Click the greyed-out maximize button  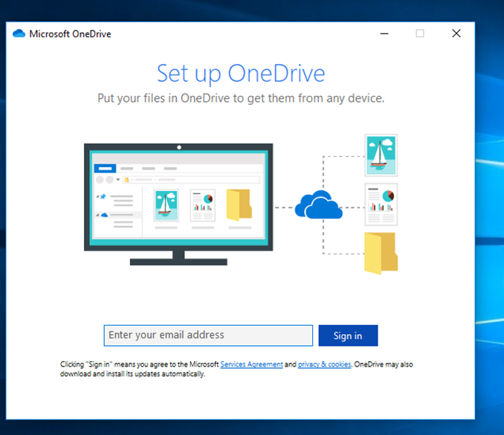[420, 33]
